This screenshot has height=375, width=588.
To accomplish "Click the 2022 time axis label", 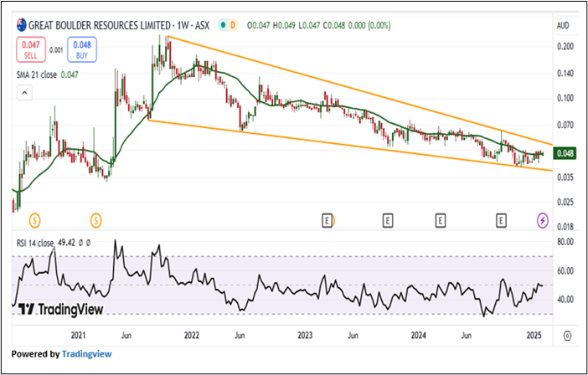I will click(192, 336).
